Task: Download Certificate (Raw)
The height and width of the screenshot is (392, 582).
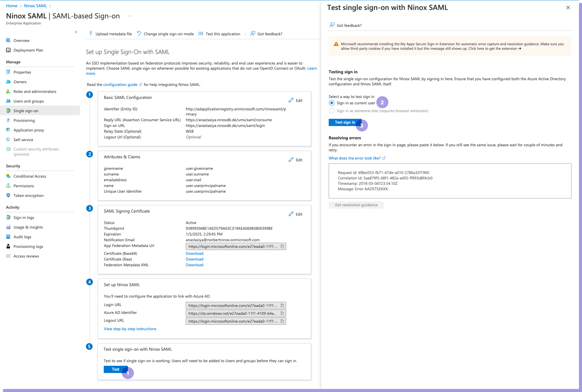Action: (195, 259)
